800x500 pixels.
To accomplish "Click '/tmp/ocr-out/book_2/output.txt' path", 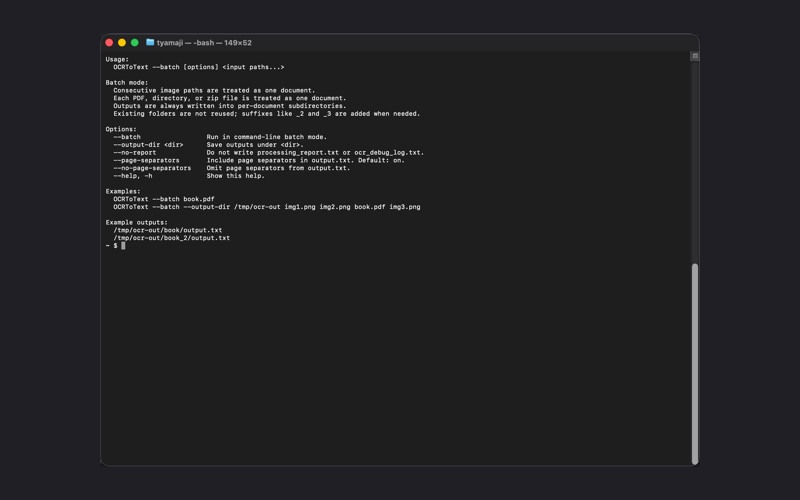I will point(171,238).
